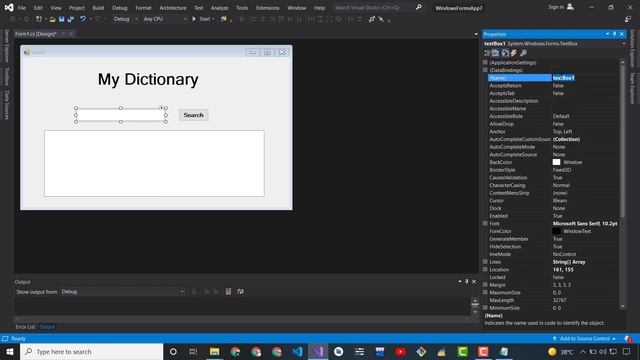Click the Windows taskbar search box

[x=91, y=351]
